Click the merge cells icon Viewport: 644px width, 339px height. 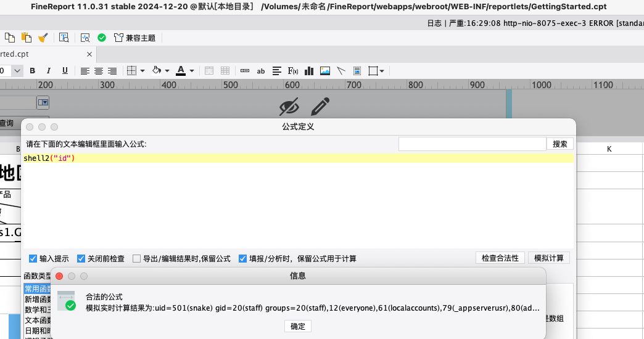coord(209,71)
